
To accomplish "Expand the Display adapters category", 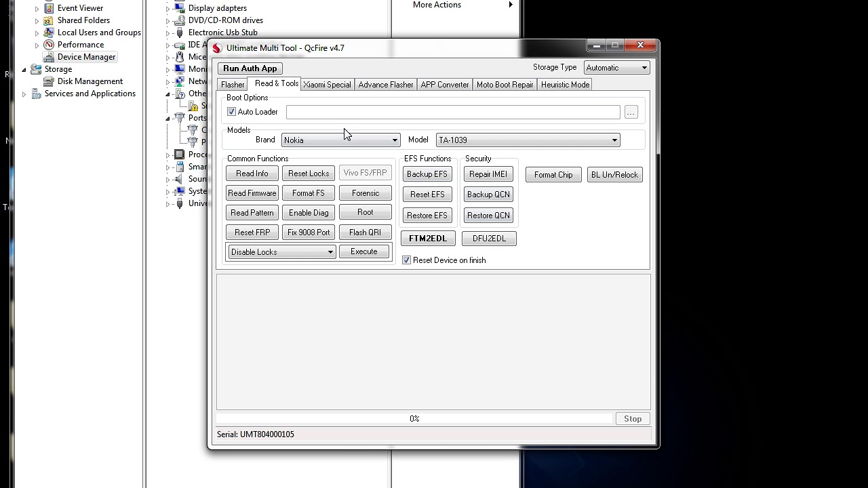I will pyautogui.click(x=167, y=8).
